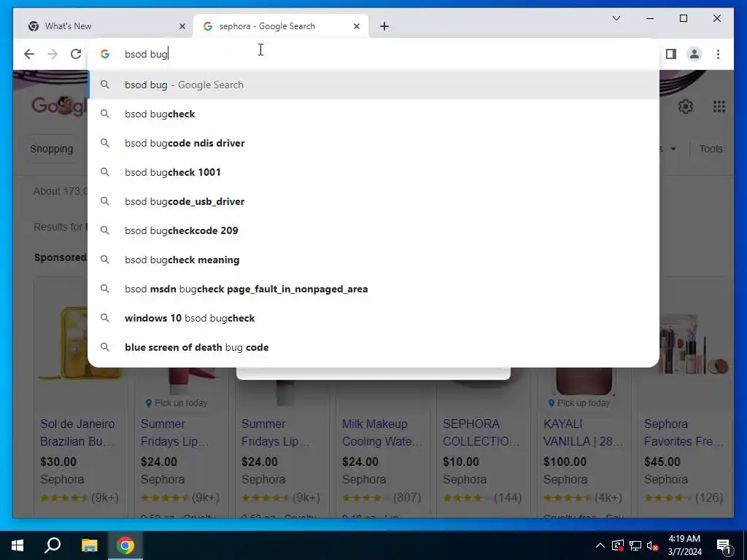Open the taskbar clock showing 4:19 AM
Viewport: 747px width, 560px height.
(684, 545)
